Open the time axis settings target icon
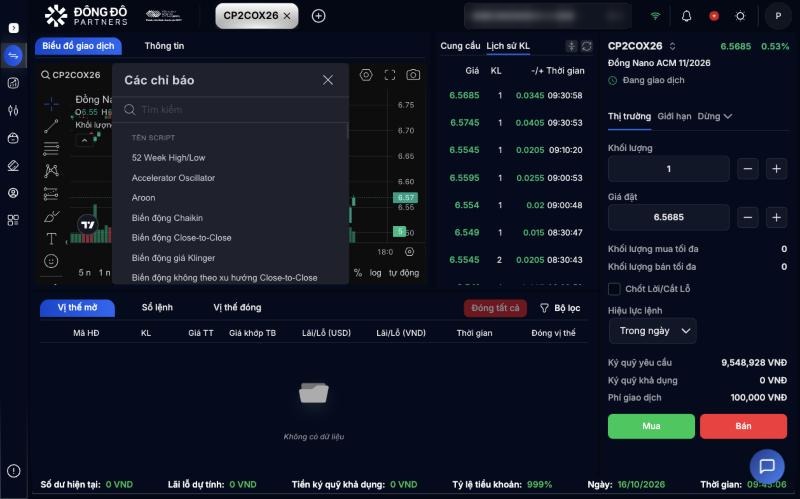This screenshot has width=800, height=499. pyautogui.click(x=410, y=252)
